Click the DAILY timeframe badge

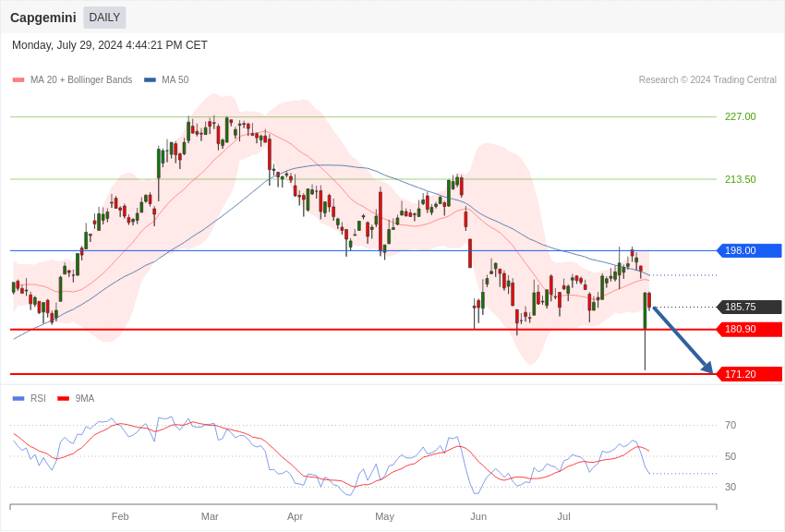[104, 18]
